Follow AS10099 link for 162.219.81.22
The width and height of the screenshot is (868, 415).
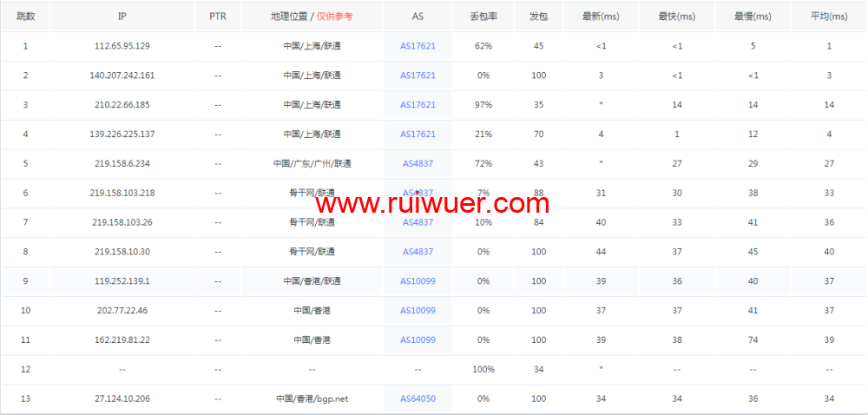(x=418, y=340)
